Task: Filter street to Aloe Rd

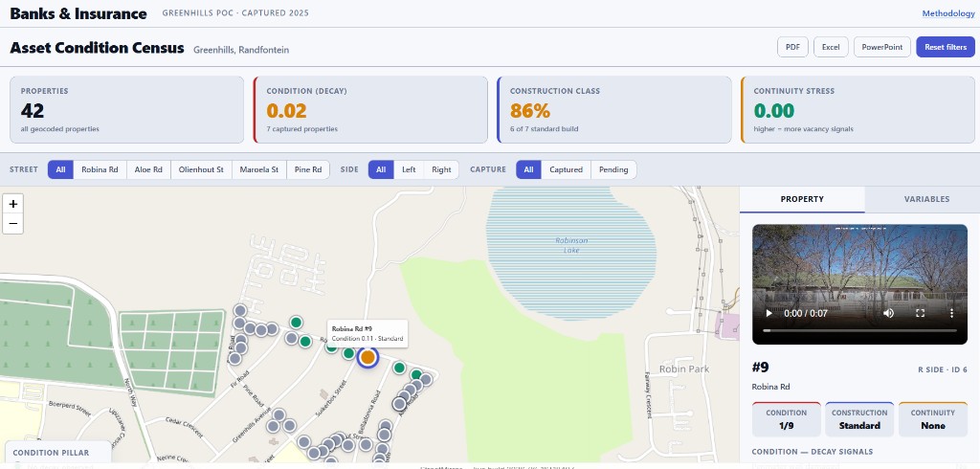Action: click(148, 169)
